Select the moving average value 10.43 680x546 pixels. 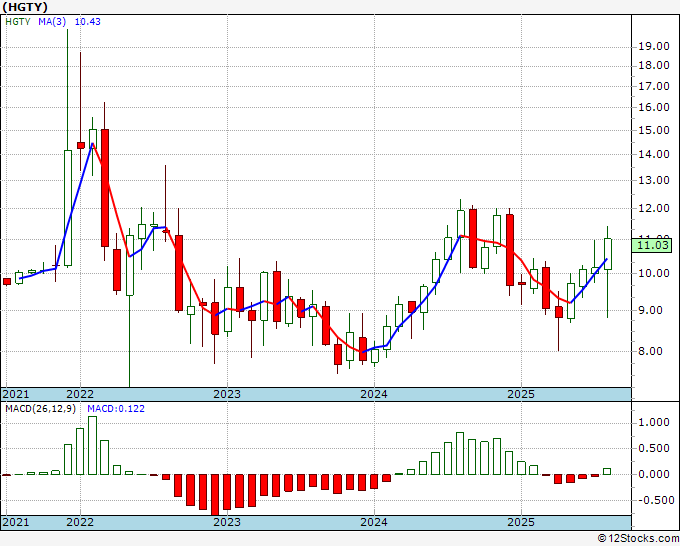point(88,22)
